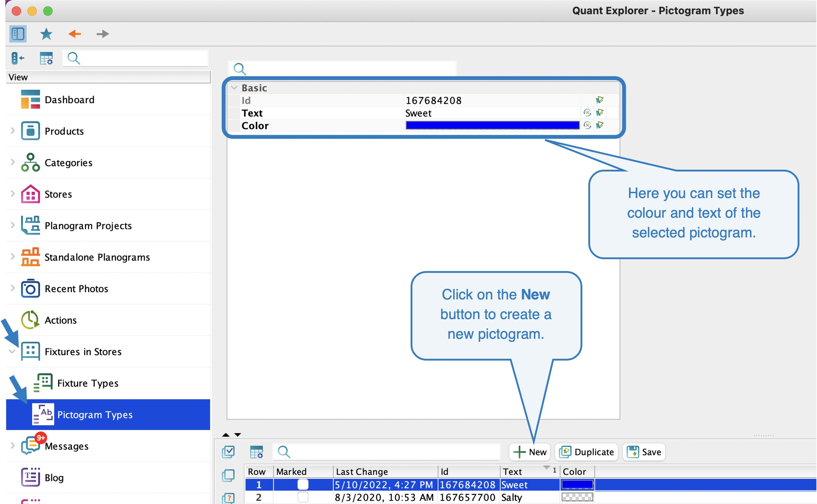Create a pictogram with New button

[530, 452]
